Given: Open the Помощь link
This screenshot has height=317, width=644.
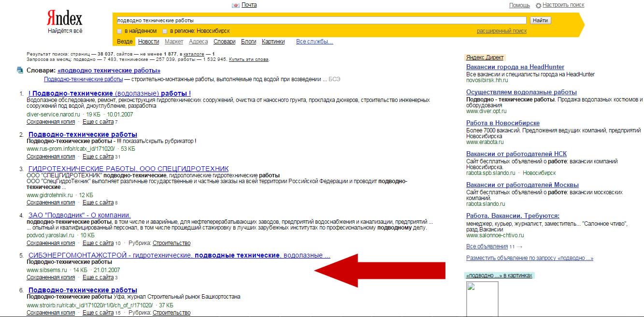Looking at the screenshot, I should pos(520,5).
